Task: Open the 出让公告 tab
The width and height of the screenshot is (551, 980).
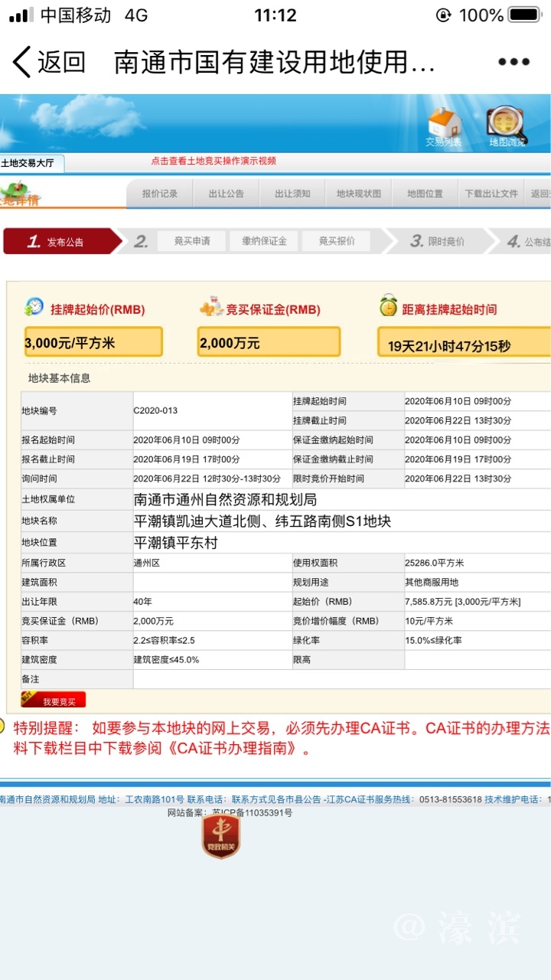Action: [226, 194]
